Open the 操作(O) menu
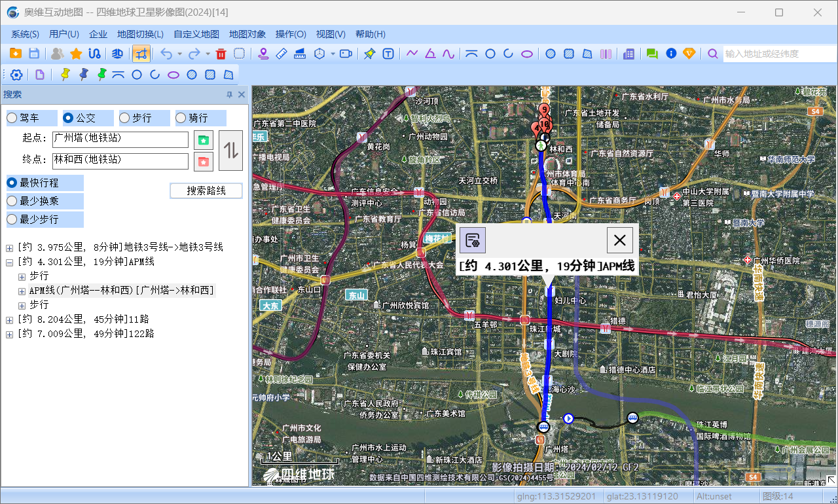 click(x=291, y=34)
